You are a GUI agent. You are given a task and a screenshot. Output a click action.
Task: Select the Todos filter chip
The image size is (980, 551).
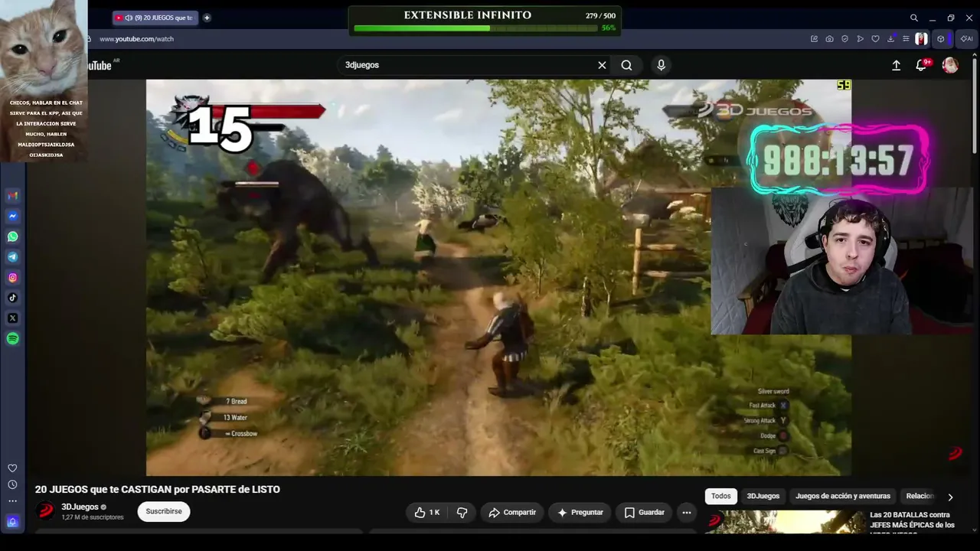point(721,496)
